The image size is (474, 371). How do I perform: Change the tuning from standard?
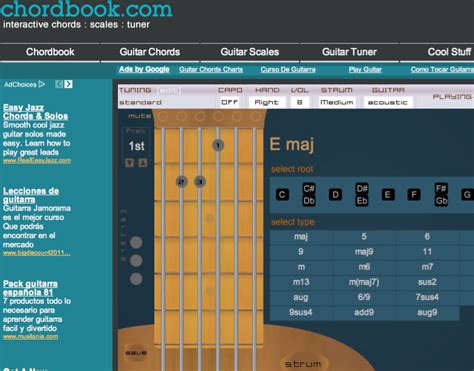141,102
